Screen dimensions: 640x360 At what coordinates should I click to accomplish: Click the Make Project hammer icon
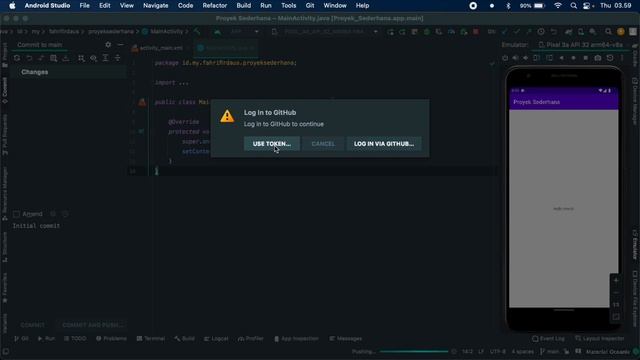click(197, 32)
